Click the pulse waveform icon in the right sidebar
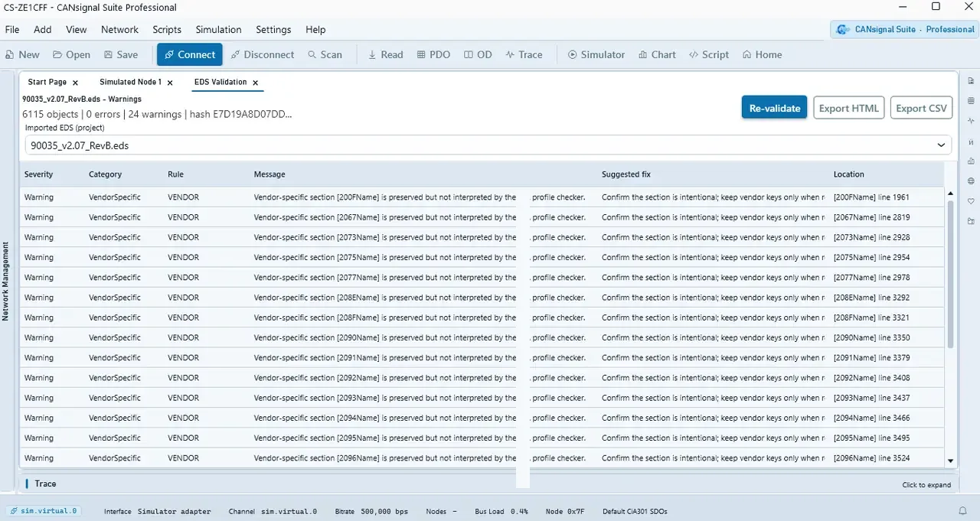This screenshot has height=521, width=980. (x=971, y=121)
